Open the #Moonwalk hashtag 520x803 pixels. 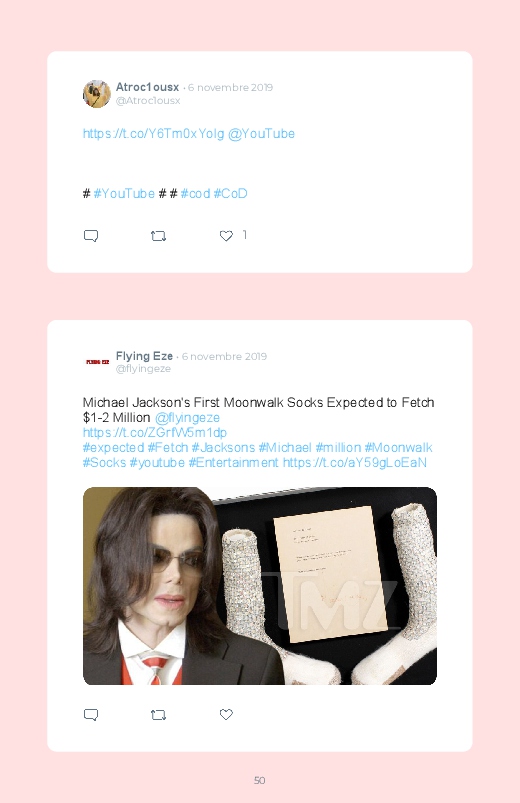[x=398, y=448]
